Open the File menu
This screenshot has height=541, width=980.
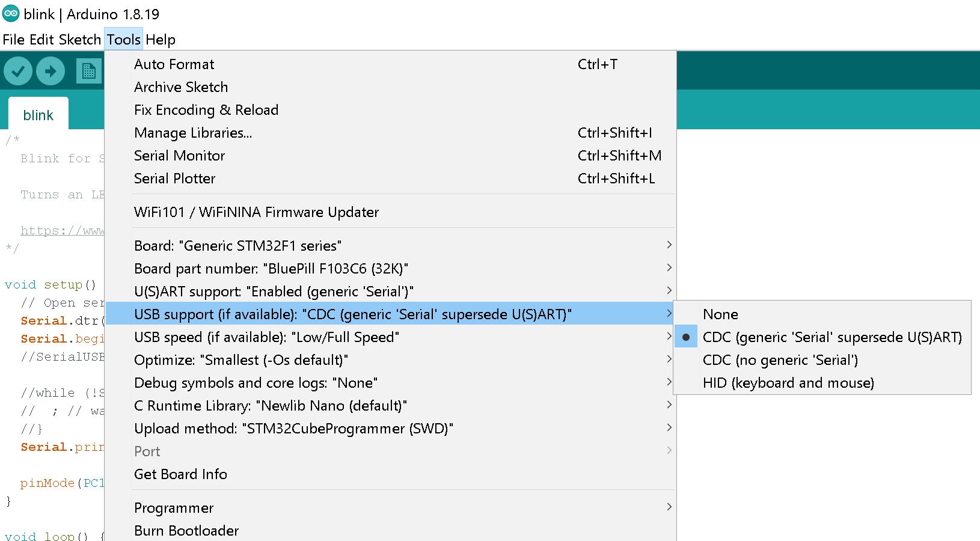(x=14, y=40)
